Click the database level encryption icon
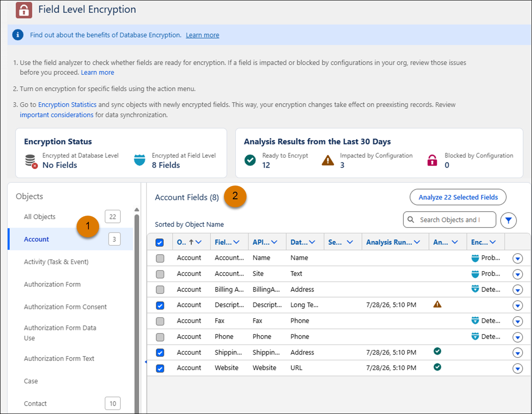Viewport: 532px width, 414px height. click(x=31, y=161)
